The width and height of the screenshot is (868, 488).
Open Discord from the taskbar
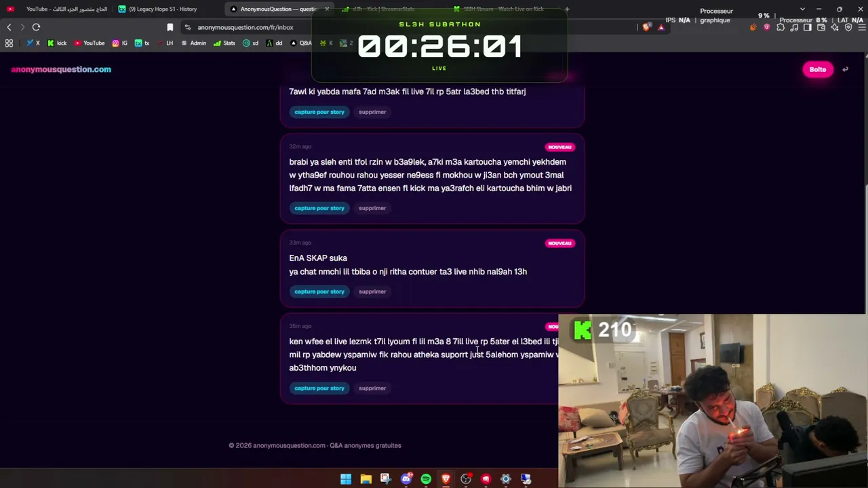point(406,479)
